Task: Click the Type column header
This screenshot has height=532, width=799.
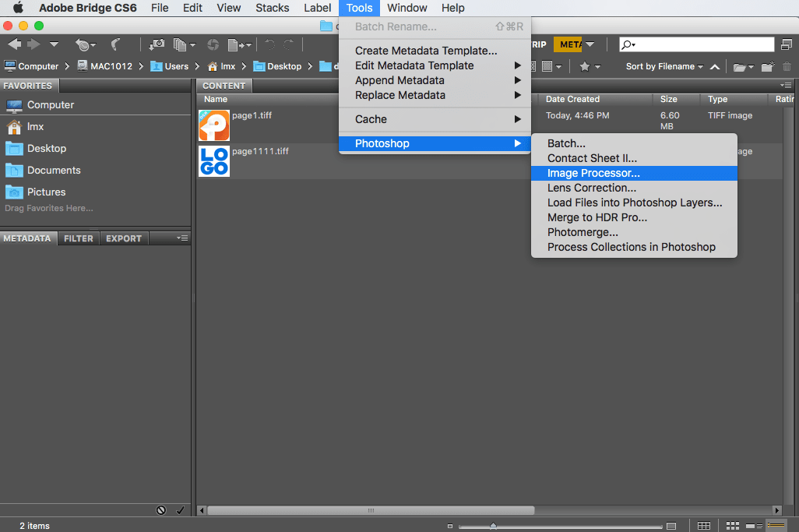Action: pyautogui.click(x=717, y=99)
